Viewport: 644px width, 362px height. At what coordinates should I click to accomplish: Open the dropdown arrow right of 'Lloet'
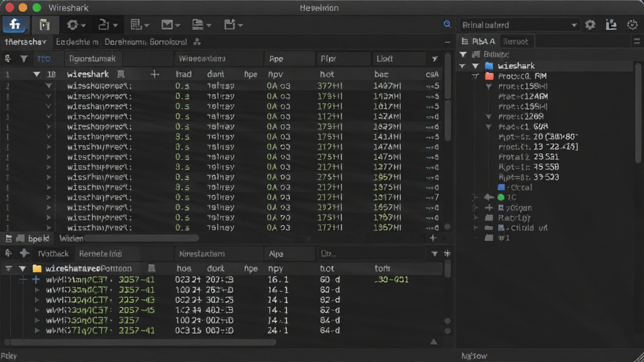point(435,59)
